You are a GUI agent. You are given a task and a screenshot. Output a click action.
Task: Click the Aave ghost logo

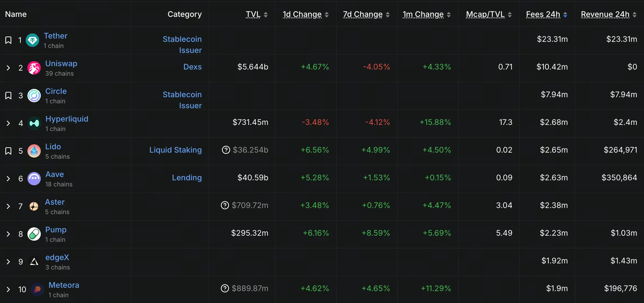point(34,179)
